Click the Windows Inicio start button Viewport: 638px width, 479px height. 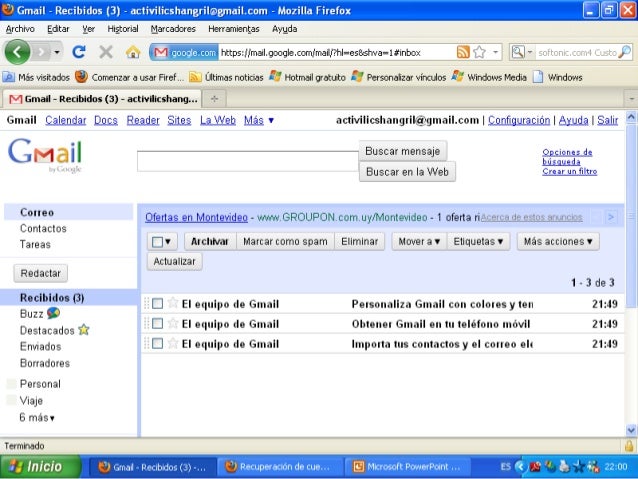point(41,466)
